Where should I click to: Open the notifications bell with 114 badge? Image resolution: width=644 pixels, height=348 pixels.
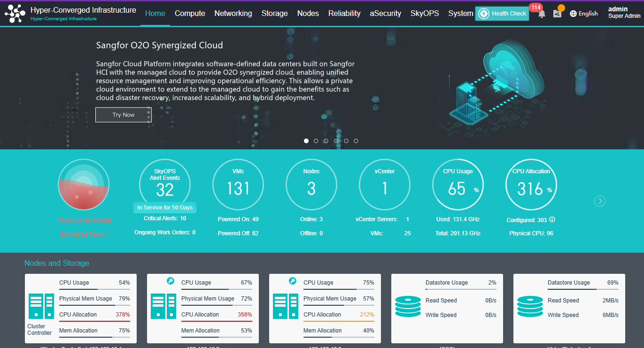point(542,14)
